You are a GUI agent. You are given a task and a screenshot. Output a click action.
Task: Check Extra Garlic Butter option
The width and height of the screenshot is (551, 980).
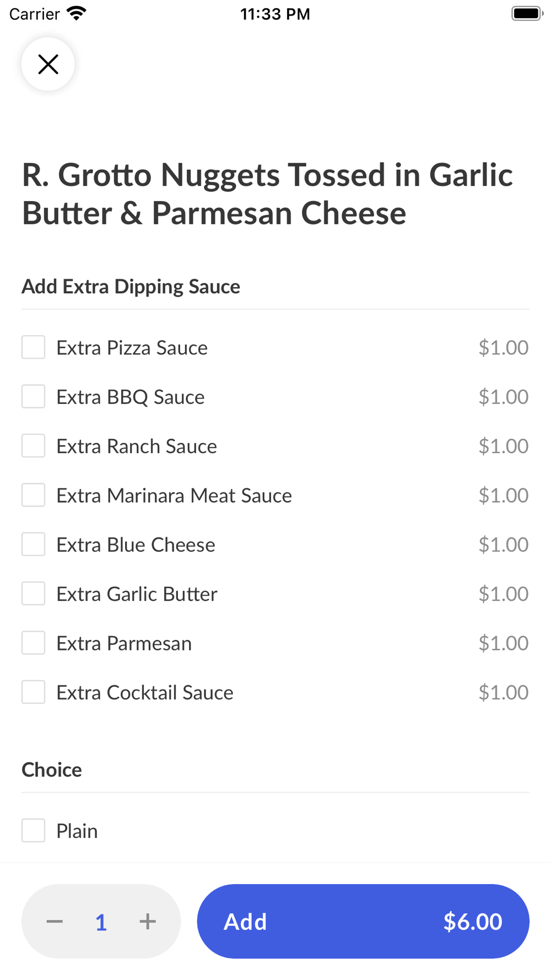click(x=34, y=594)
